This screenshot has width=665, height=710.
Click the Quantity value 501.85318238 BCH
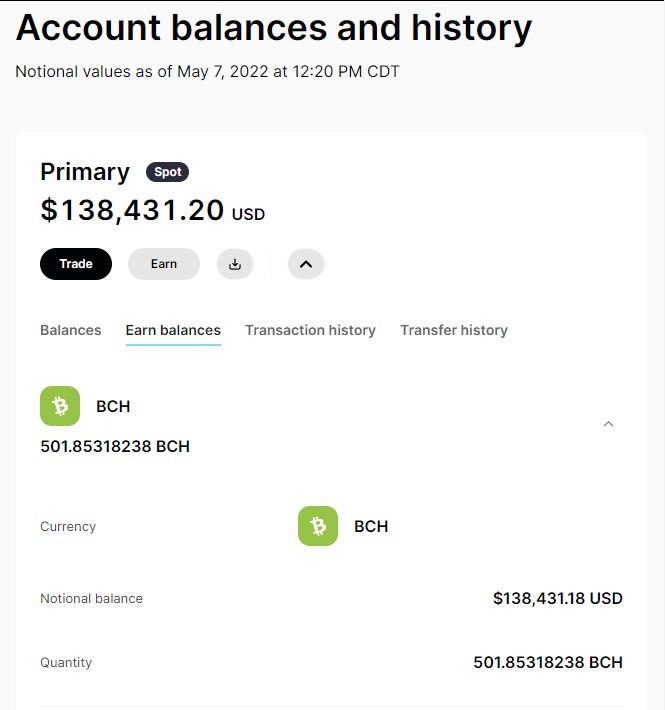[548, 662]
